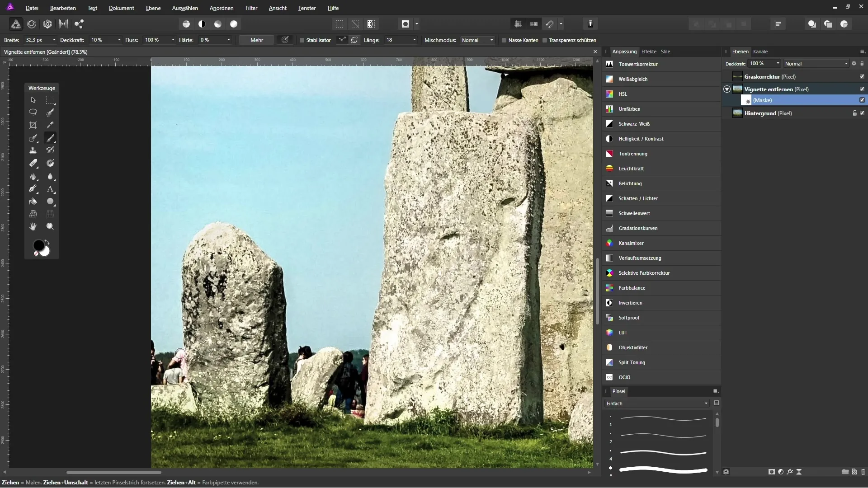
Task: Select the Move tool arrow
Action: [33, 100]
